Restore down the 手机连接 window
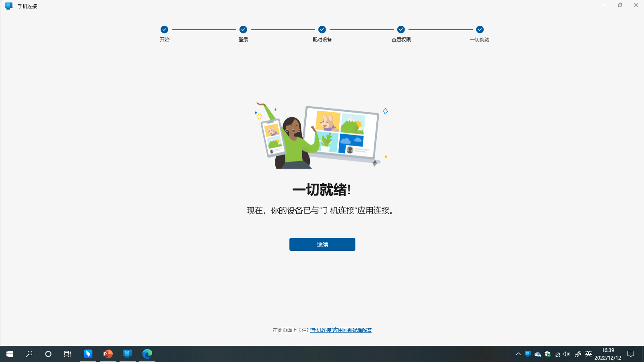The image size is (644, 362). pyautogui.click(x=620, y=5)
